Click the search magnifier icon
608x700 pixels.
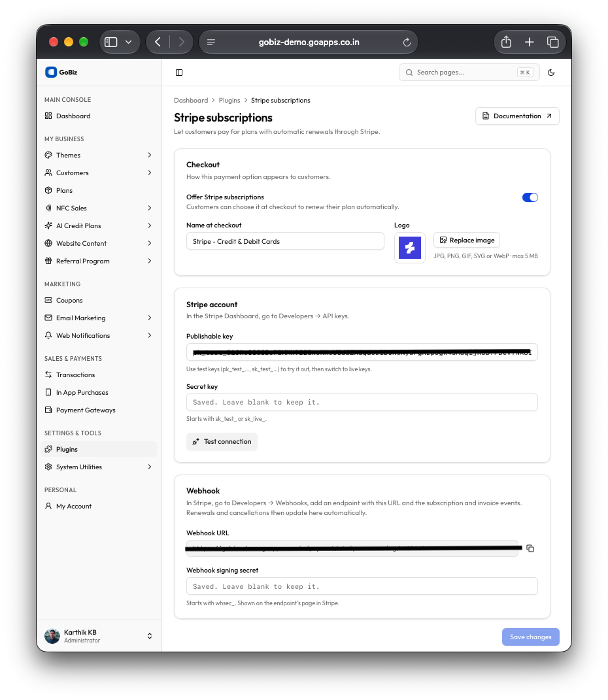409,73
